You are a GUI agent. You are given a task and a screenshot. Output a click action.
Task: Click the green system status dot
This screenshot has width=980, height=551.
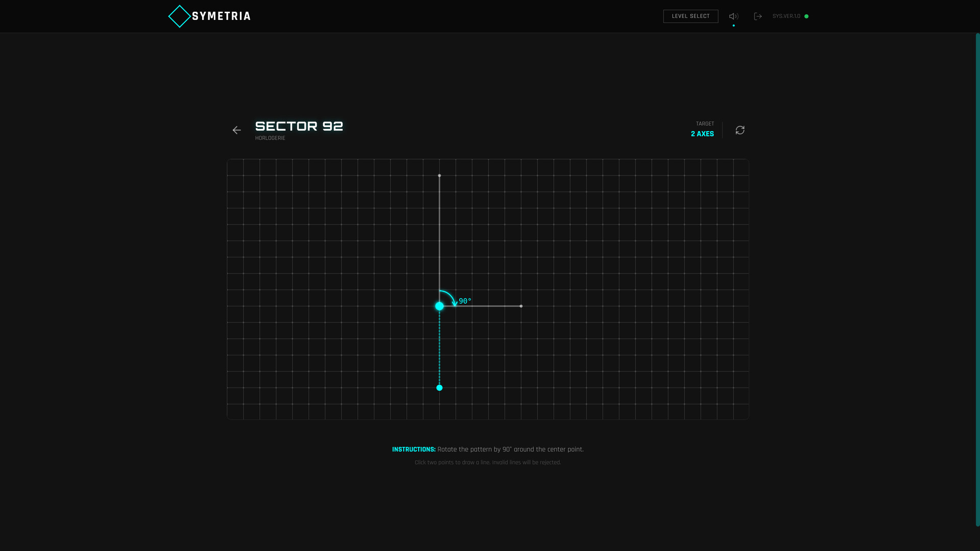click(x=806, y=16)
